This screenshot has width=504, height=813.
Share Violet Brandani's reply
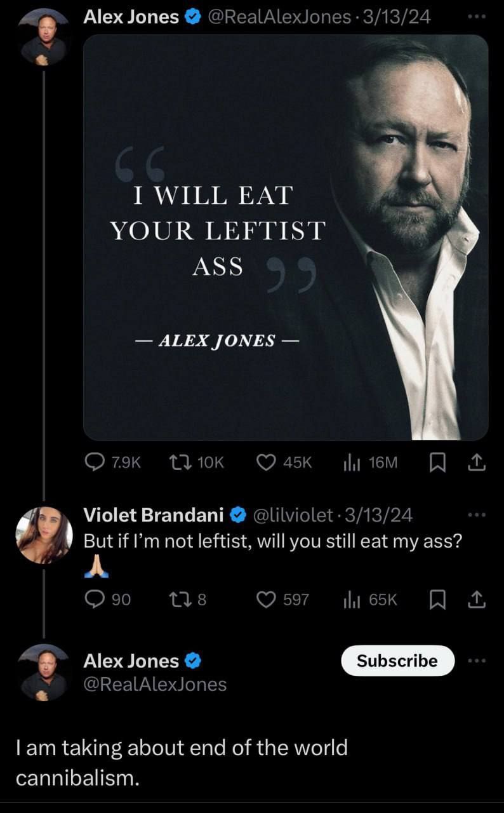tap(477, 599)
